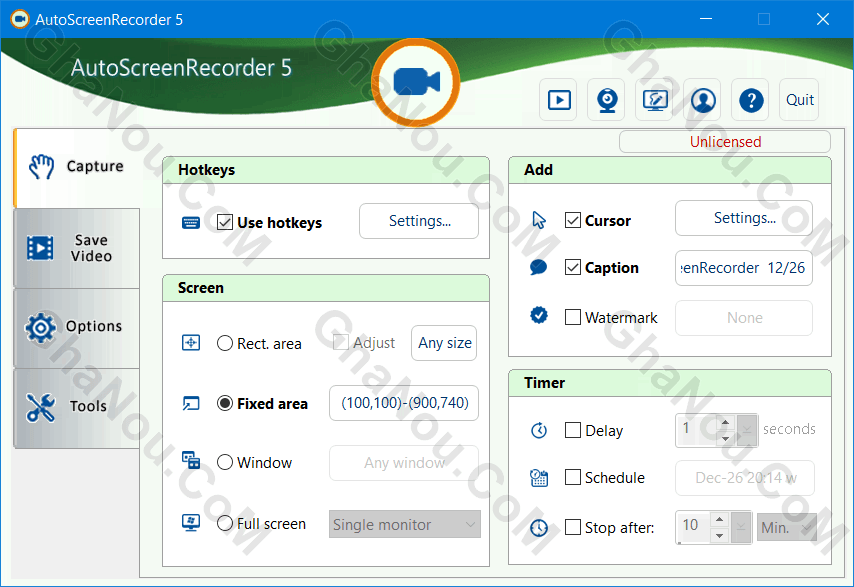Open the Single monitor dropdown
The height and width of the screenshot is (587, 854).
[405, 524]
